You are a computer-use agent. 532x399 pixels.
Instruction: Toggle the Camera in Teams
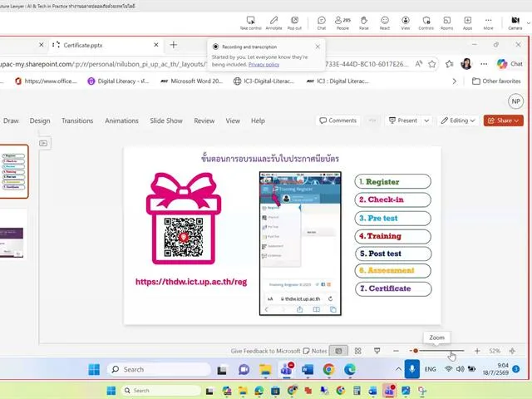(515, 23)
